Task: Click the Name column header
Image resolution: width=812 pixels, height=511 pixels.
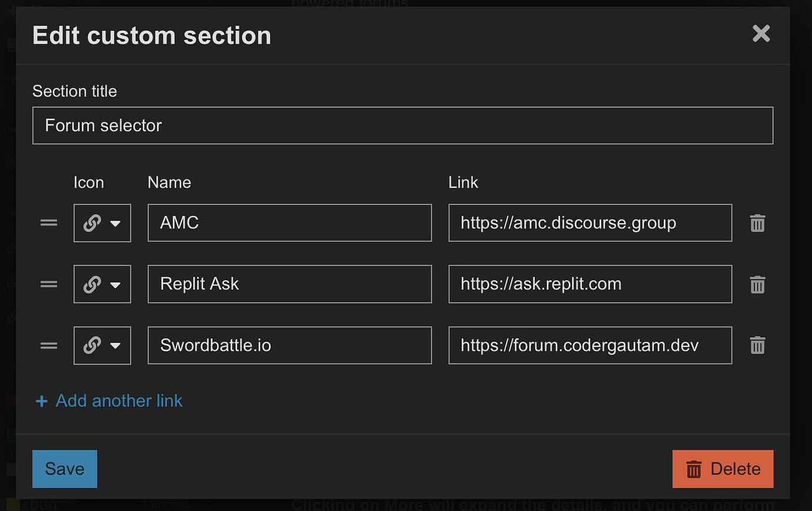Action: pos(169,182)
